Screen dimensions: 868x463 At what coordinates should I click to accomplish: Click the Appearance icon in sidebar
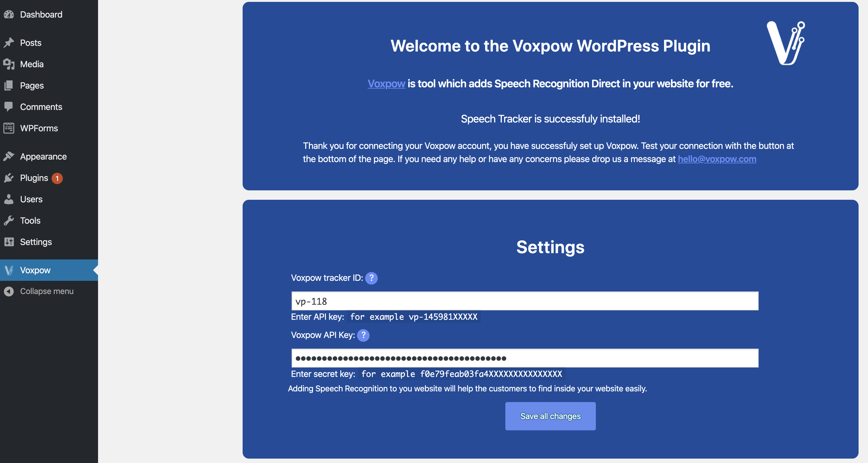9,155
